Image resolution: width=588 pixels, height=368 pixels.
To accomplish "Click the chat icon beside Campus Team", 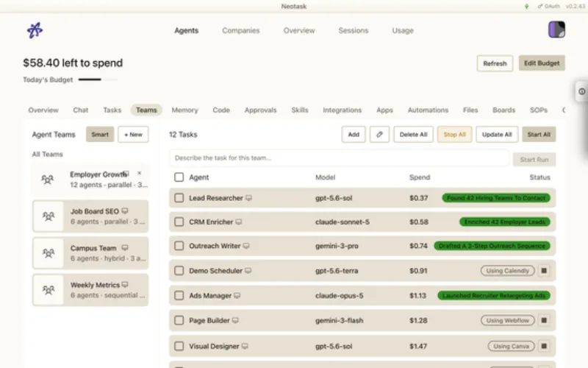I will [125, 248].
